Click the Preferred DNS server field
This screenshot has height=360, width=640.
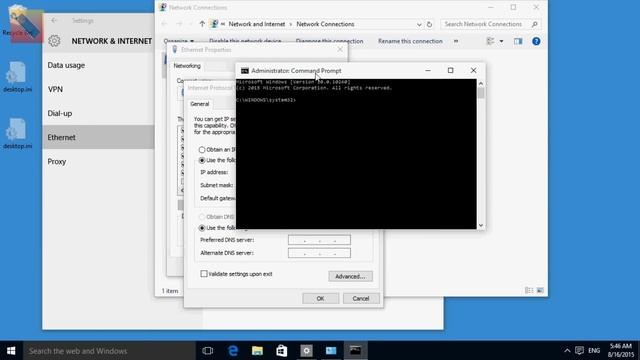(319, 240)
